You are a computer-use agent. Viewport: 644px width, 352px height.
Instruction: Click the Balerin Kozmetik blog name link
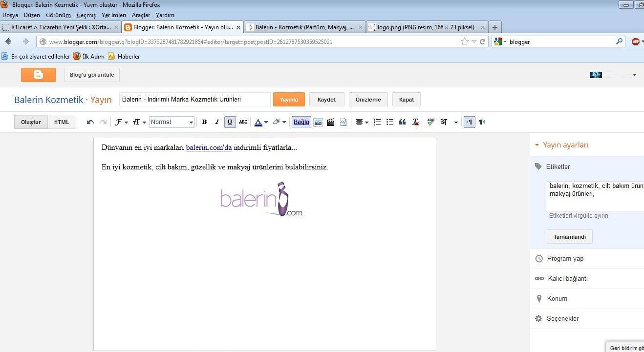(49, 100)
